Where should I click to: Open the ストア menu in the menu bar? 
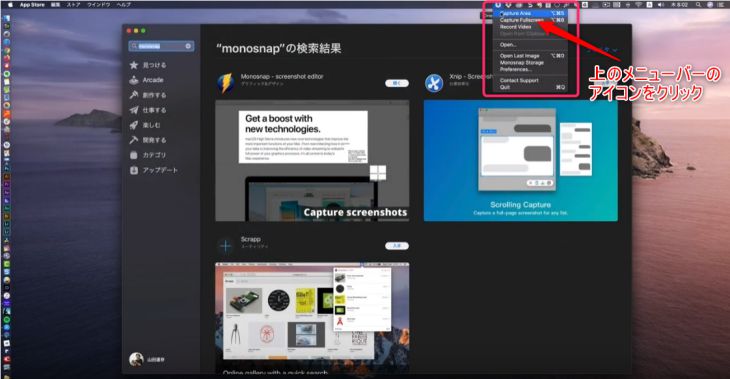74,5
